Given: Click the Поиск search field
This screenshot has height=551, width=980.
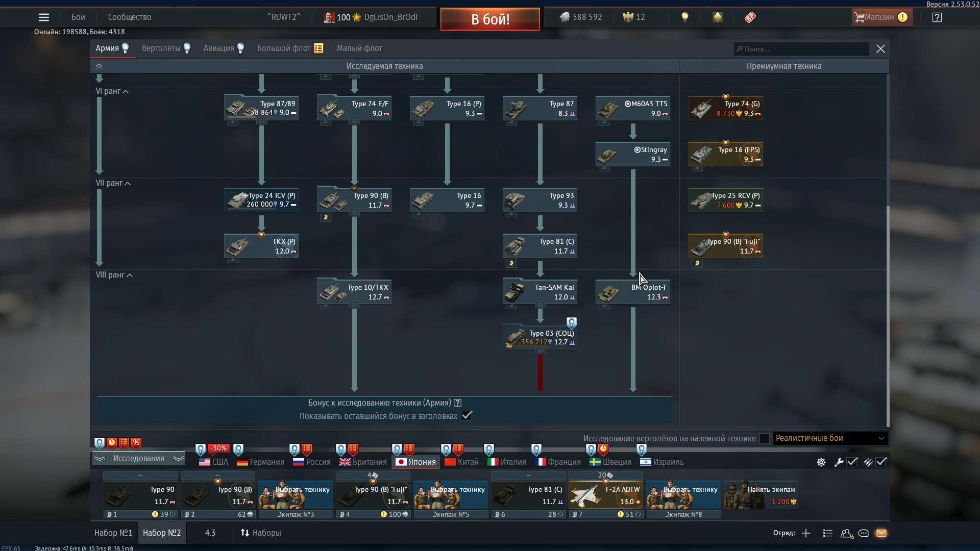Looking at the screenshot, I should coord(801,49).
